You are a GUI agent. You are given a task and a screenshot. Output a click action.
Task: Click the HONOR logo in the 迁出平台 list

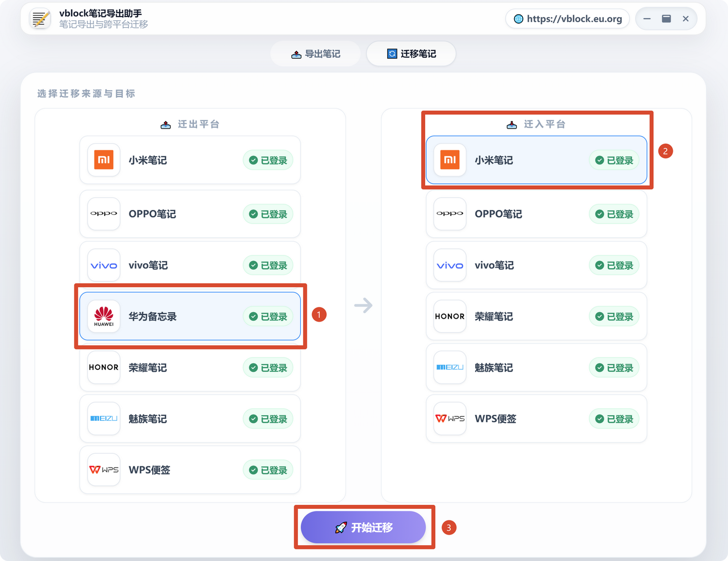104,367
